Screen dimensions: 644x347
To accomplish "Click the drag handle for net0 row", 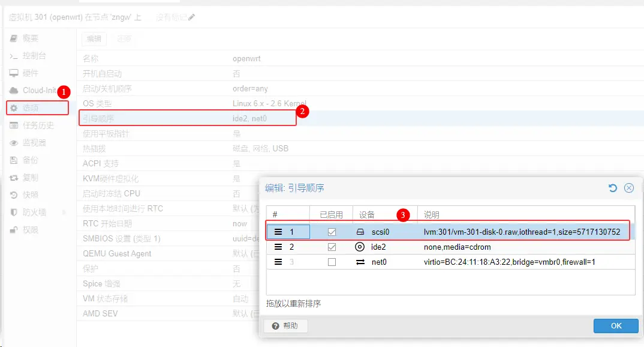I will click(278, 262).
